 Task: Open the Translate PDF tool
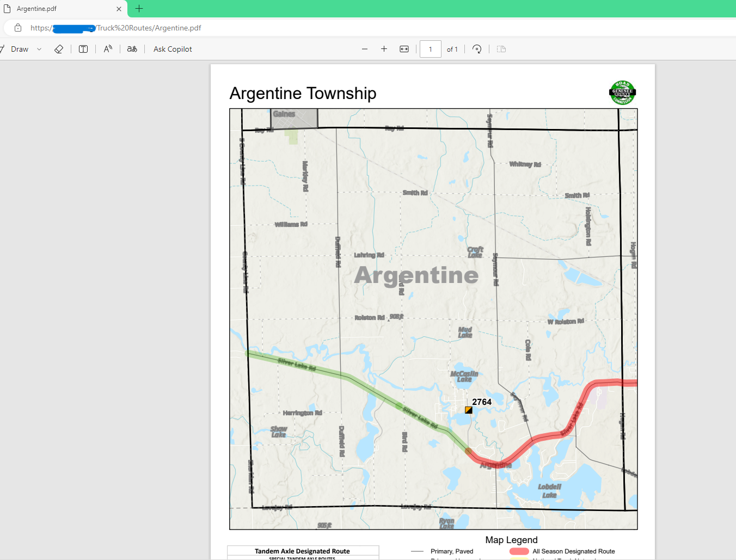[131, 49]
